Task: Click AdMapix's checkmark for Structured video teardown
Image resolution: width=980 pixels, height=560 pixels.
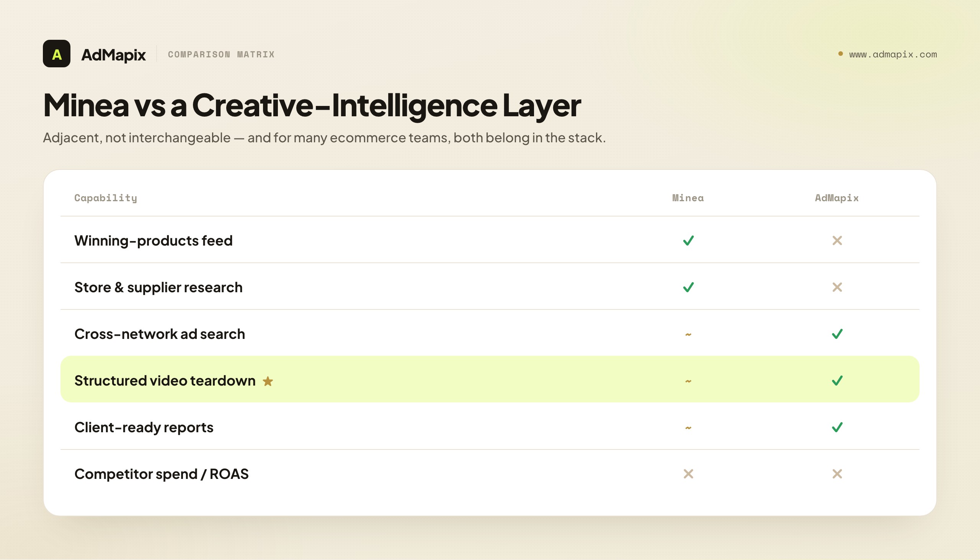Action: click(837, 381)
